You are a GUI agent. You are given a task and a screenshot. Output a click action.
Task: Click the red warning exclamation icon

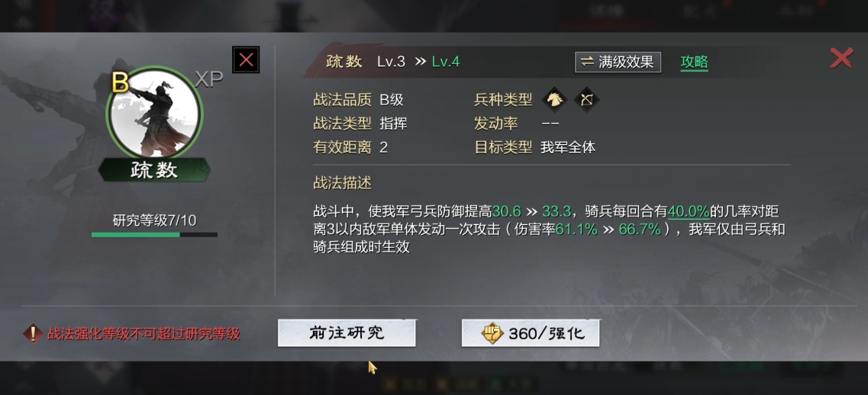pos(33,333)
